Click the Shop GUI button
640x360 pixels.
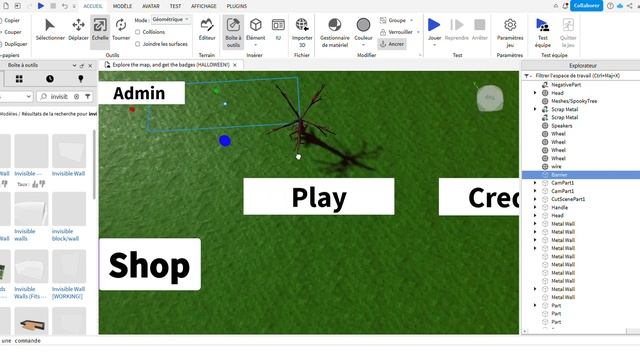150,264
